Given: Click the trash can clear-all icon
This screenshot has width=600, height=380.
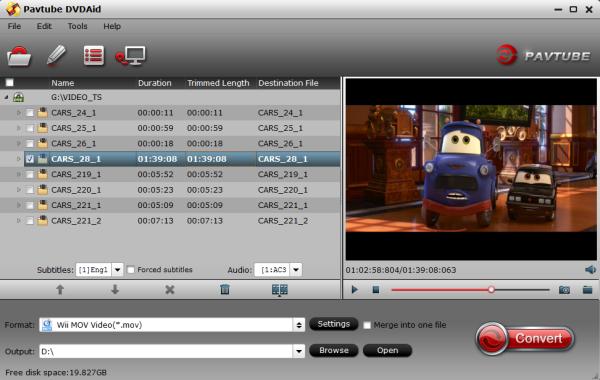Looking at the screenshot, I should (225, 290).
